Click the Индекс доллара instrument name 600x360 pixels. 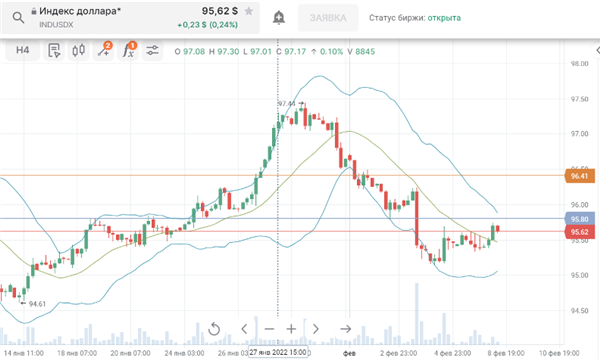point(80,11)
